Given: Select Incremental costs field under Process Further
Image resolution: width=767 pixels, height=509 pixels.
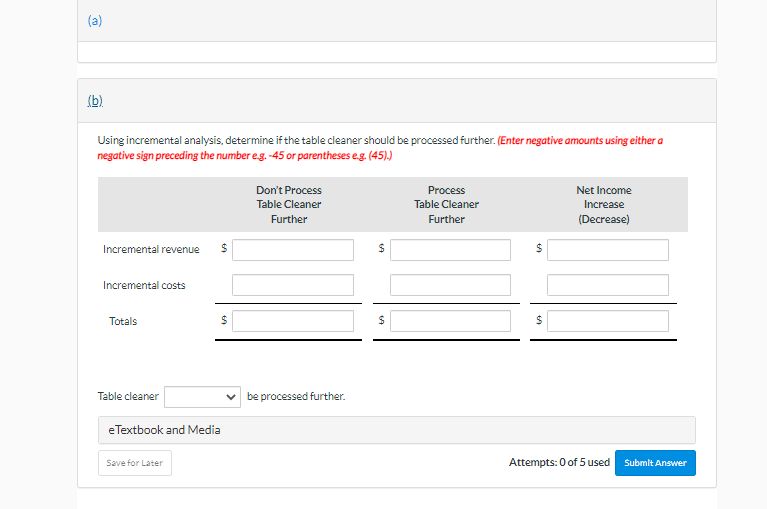Looking at the screenshot, I should coord(451,286).
